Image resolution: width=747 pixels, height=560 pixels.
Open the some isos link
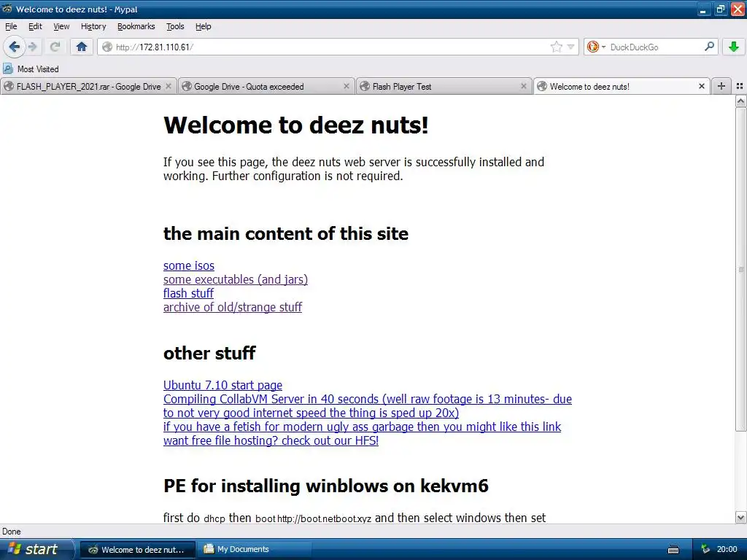(x=189, y=265)
